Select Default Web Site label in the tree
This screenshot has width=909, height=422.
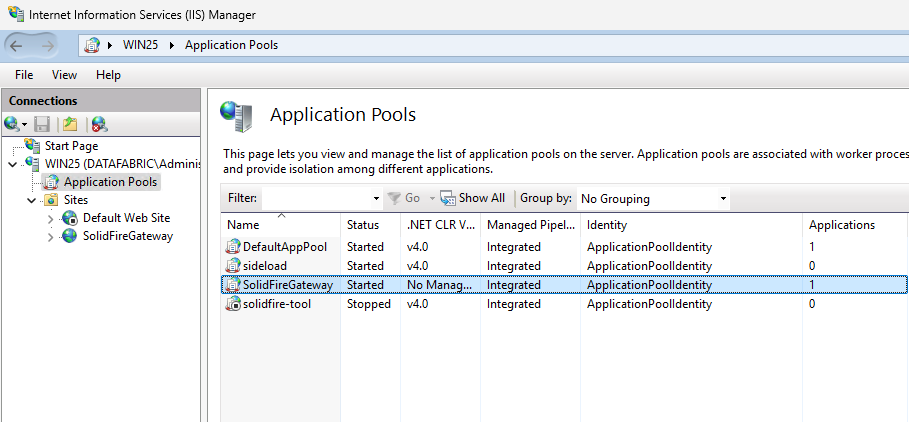click(x=126, y=218)
